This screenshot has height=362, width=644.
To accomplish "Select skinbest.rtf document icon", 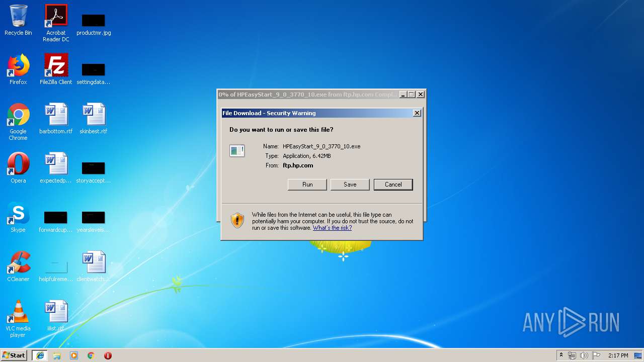I will pos(94,119).
